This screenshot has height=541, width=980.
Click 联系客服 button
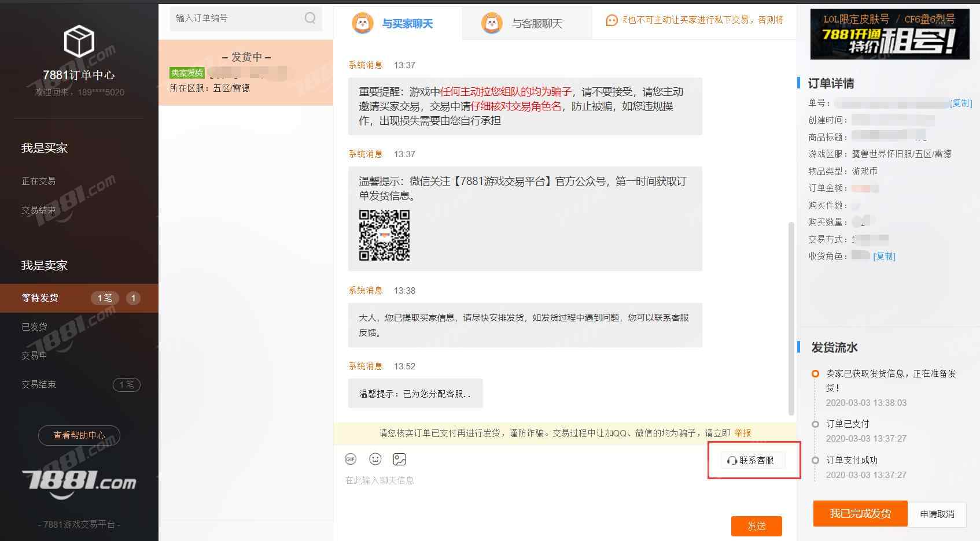753,460
